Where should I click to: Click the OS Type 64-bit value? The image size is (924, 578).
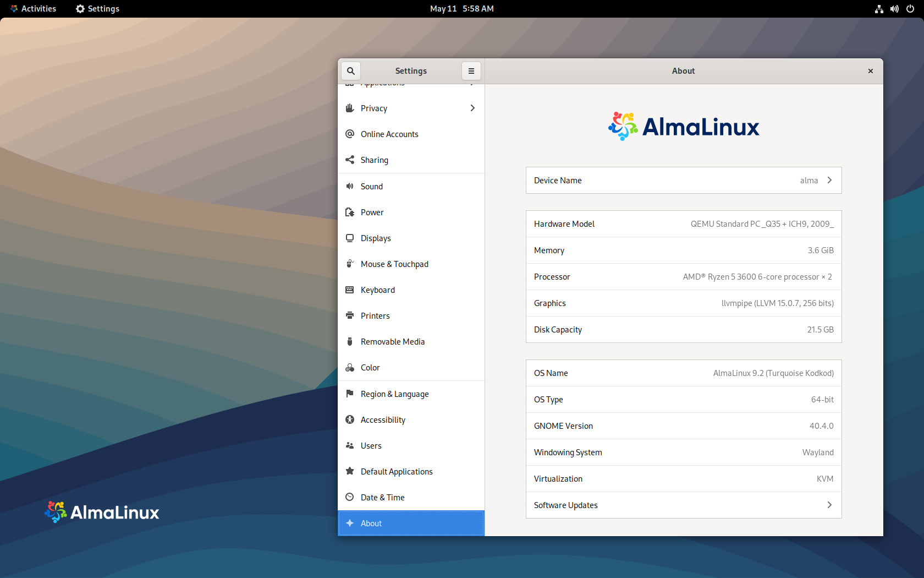tap(822, 400)
